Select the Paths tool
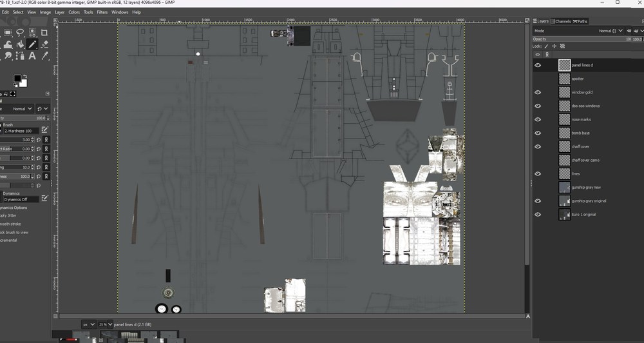 click(x=20, y=55)
